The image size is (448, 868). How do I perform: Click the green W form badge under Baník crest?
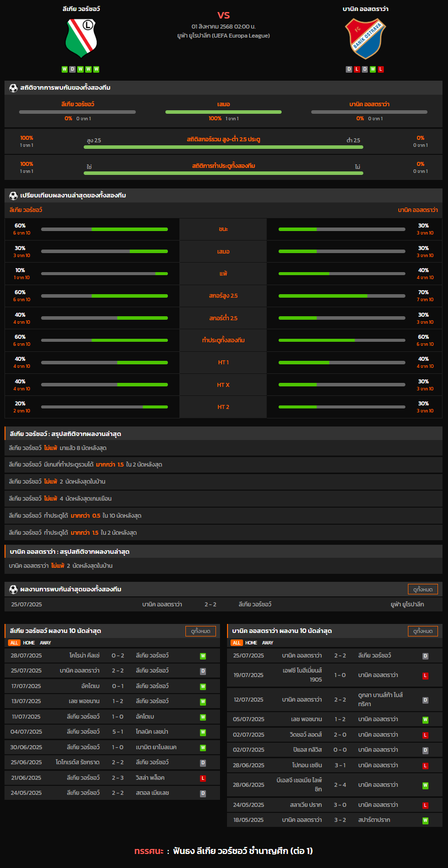[373, 69]
